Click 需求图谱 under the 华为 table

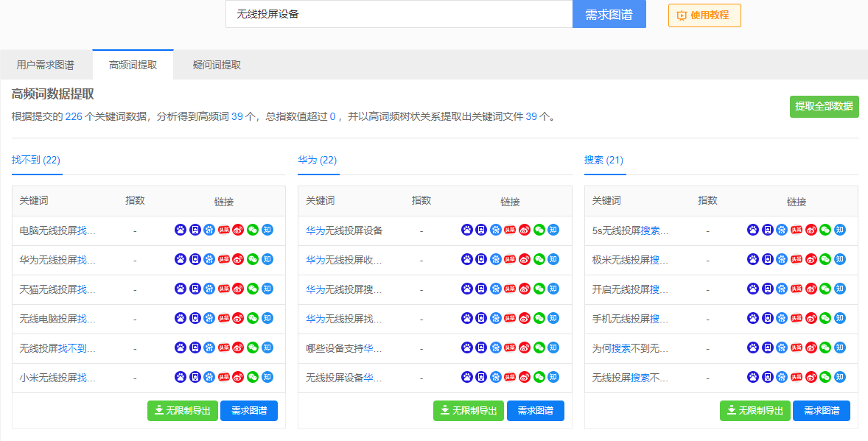coord(535,411)
